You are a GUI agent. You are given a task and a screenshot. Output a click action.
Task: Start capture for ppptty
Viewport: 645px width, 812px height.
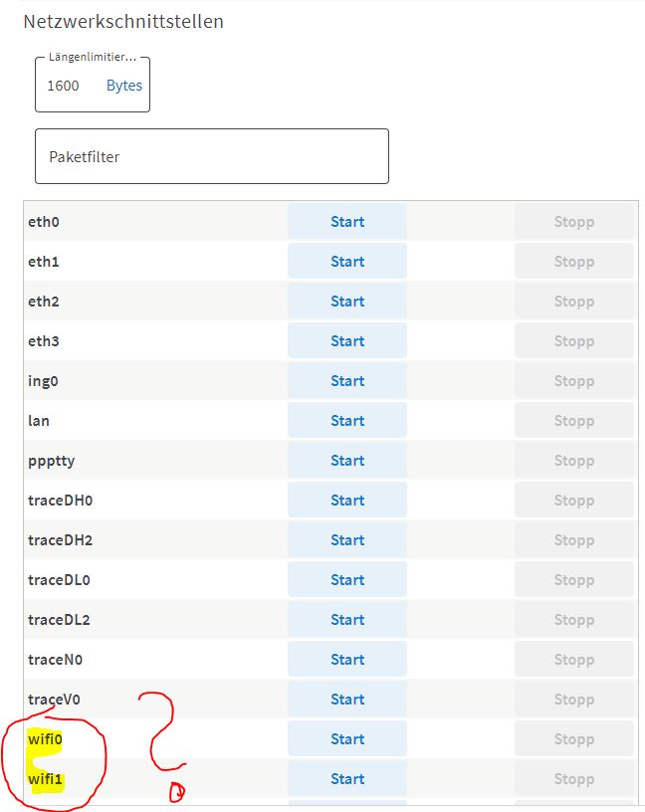347,461
